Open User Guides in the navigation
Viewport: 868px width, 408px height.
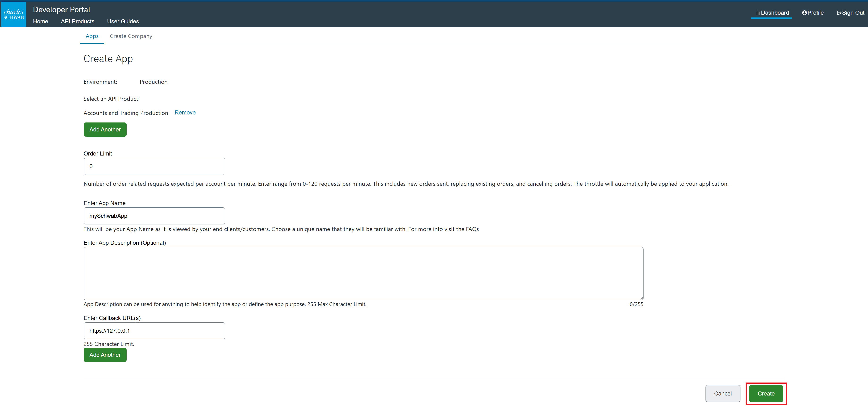(x=123, y=21)
